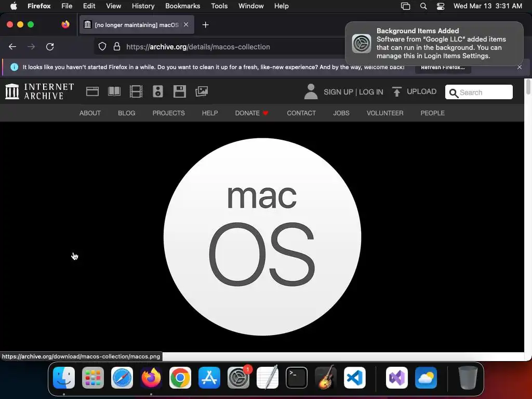Screen dimensions: 532x399
Task: Click the SIGN UP link
Action: coord(338,92)
